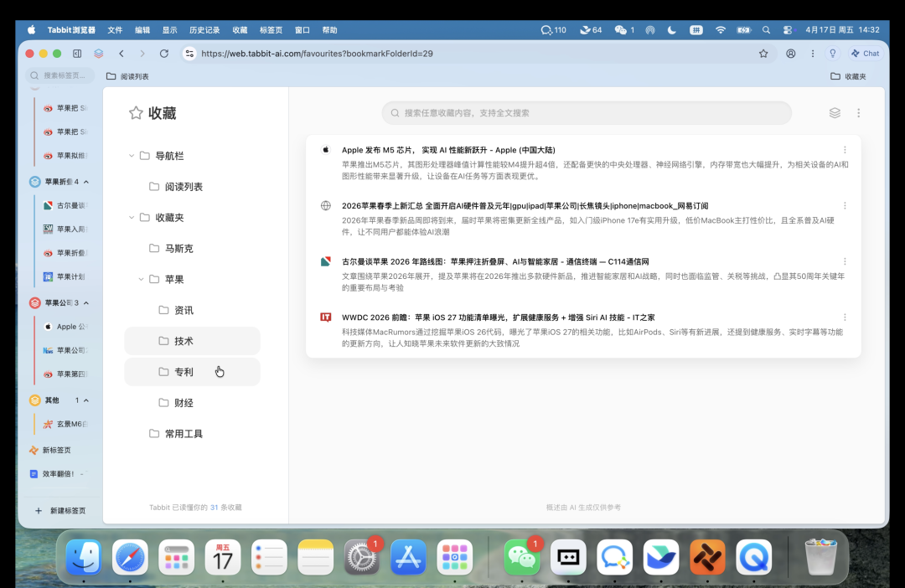
Task: Toggle Focus mode moon icon in menu bar
Action: tap(672, 30)
